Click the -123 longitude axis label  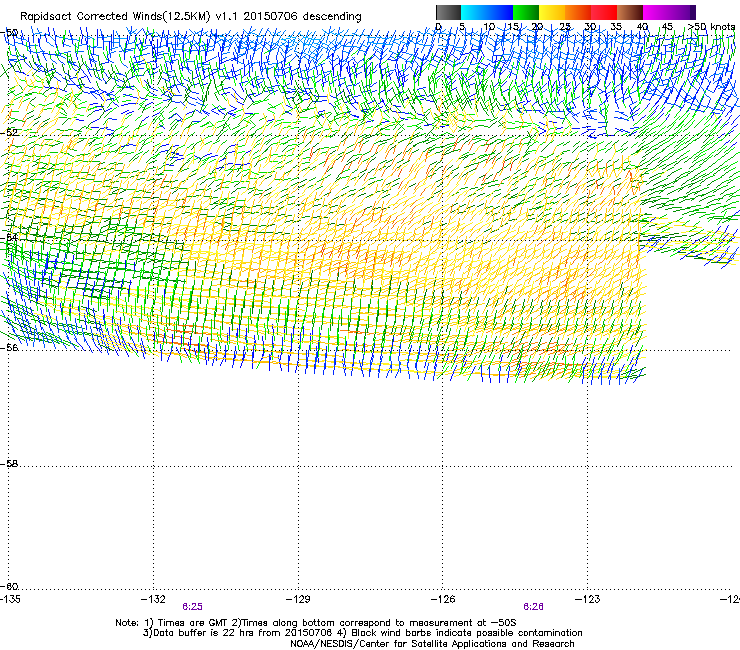(x=588, y=599)
